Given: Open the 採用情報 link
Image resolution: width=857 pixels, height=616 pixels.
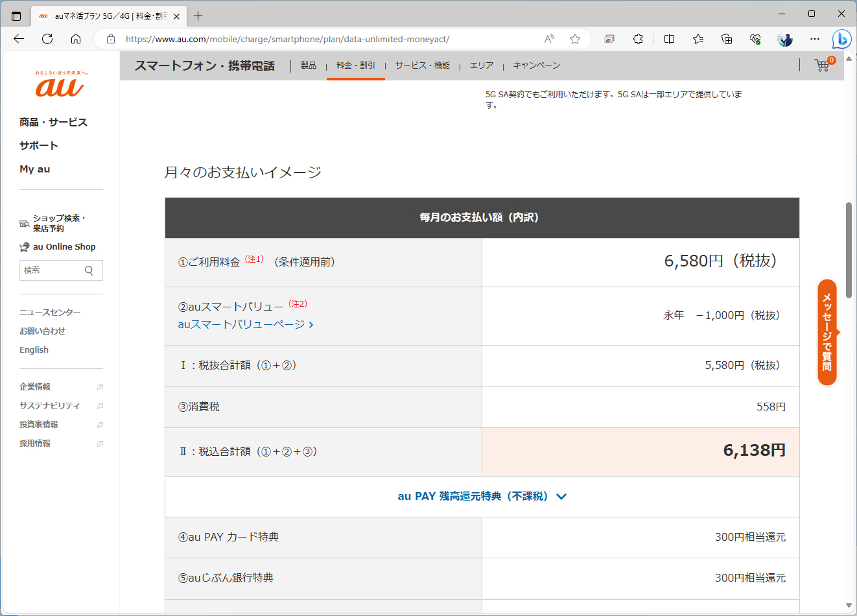Looking at the screenshot, I should pos(35,443).
